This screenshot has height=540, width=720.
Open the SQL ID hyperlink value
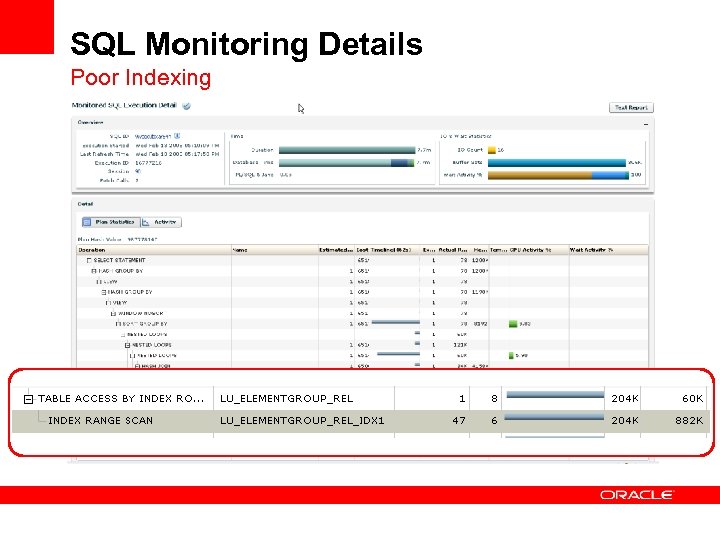click(153, 136)
